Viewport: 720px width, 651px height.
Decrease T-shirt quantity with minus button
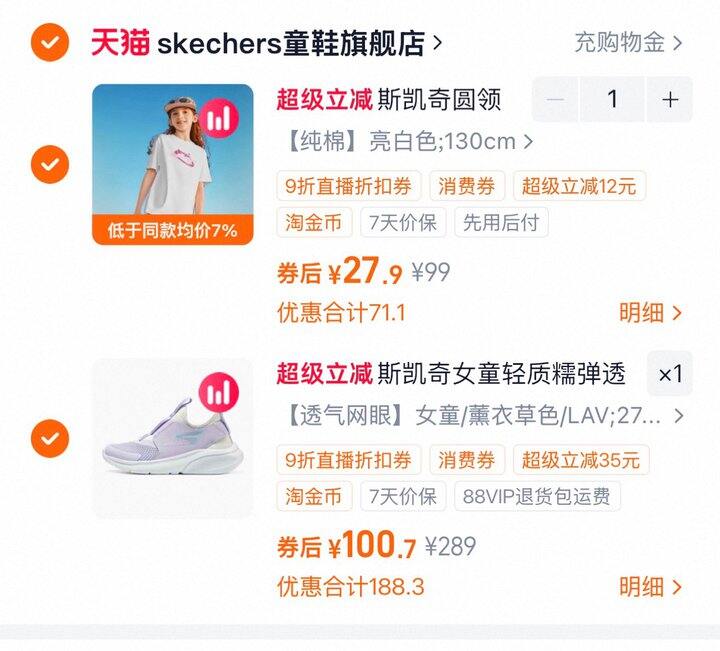pyautogui.click(x=555, y=99)
